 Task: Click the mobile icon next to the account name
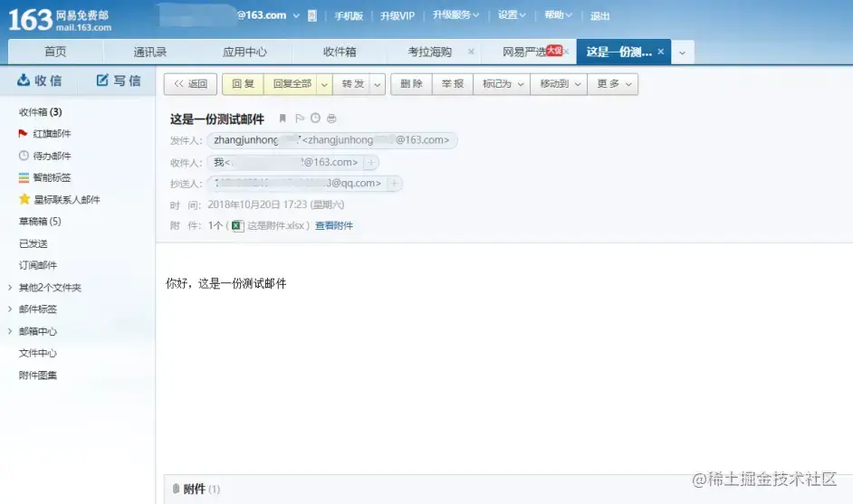[312, 15]
